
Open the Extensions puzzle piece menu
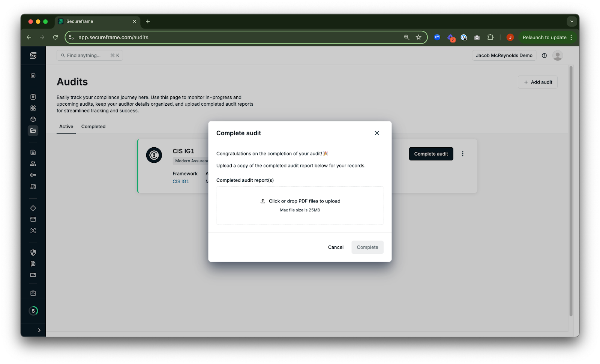click(490, 37)
